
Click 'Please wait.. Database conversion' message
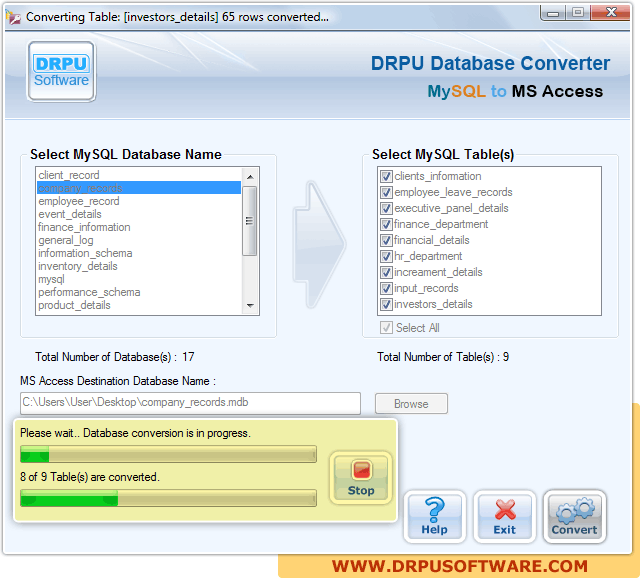pyautogui.click(x=136, y=433)
